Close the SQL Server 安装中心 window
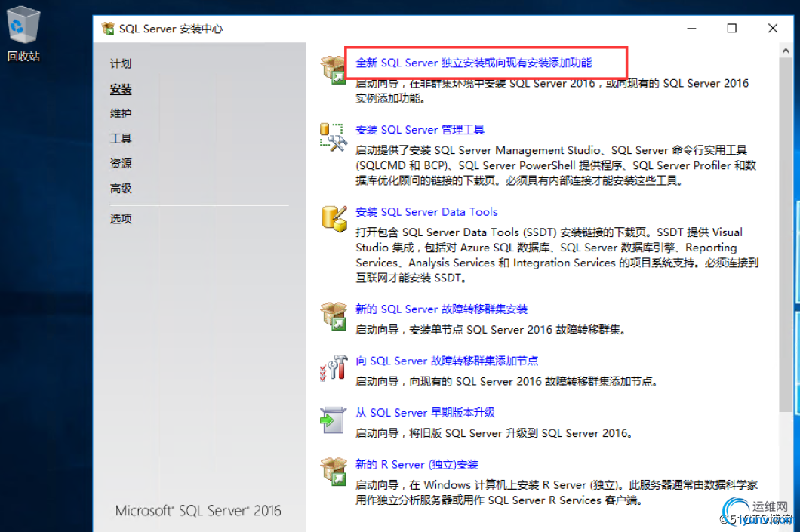800x532 pixels. [x=772, y=29]
